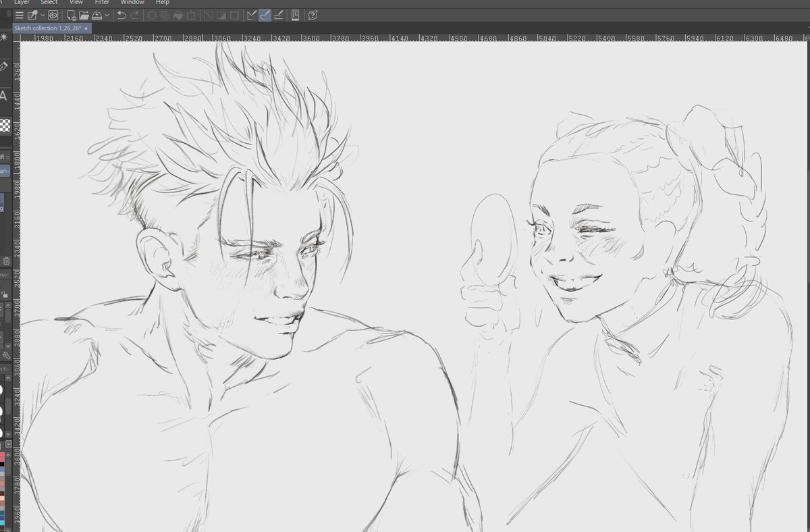Open sub tool detail wrench icon
This screenshot has height=532, width=810.
pyautogui.click(x=5, y=355)
